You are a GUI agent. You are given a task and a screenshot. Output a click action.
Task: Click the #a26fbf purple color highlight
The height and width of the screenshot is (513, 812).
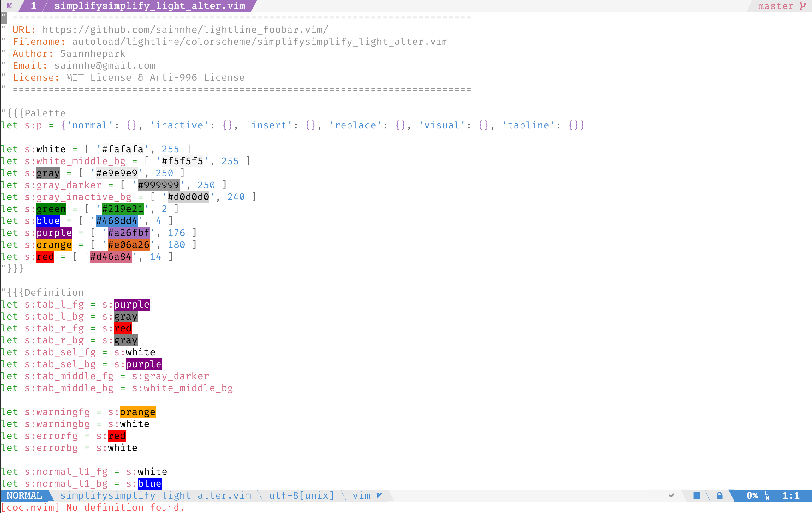[129, 233]
